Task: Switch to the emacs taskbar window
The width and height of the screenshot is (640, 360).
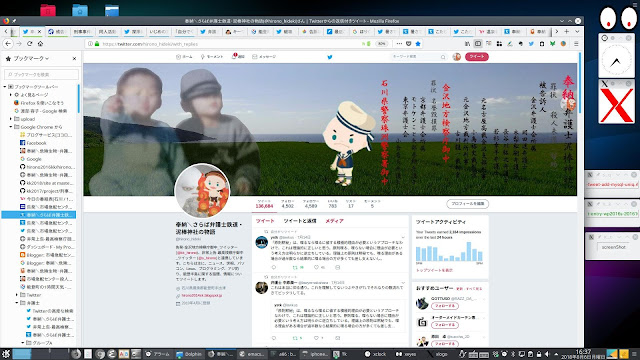Action: 252,354
